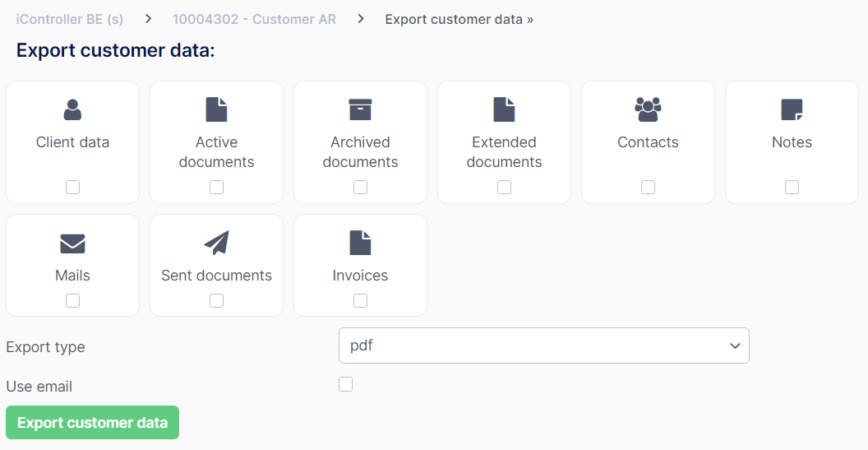Screen dimensions: 868x450
Task: Click the Mails envelope icon
Action: point(72,244)
